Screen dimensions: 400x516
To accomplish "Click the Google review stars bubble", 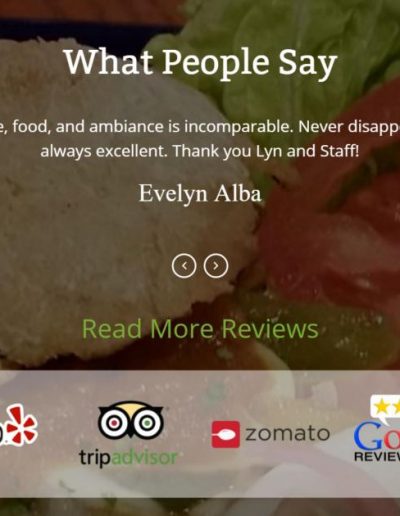I will pyautogui.click(x=385, y=408).
